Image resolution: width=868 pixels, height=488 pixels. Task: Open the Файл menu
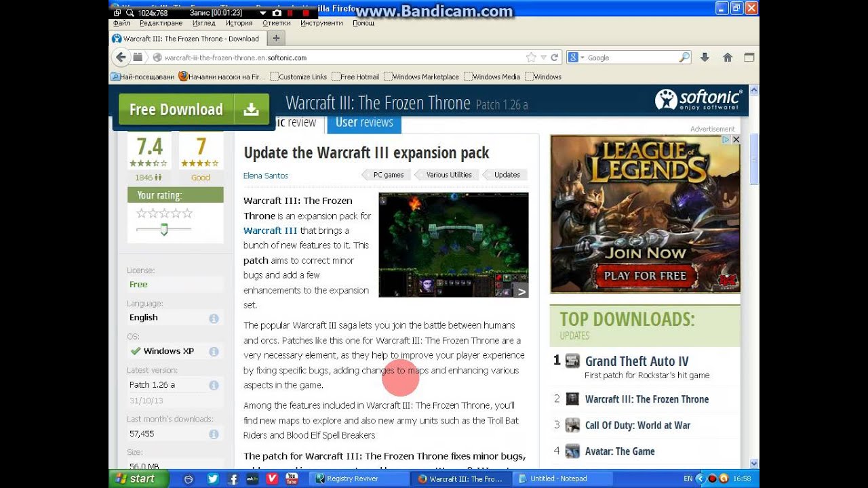(x=121, y=22)
